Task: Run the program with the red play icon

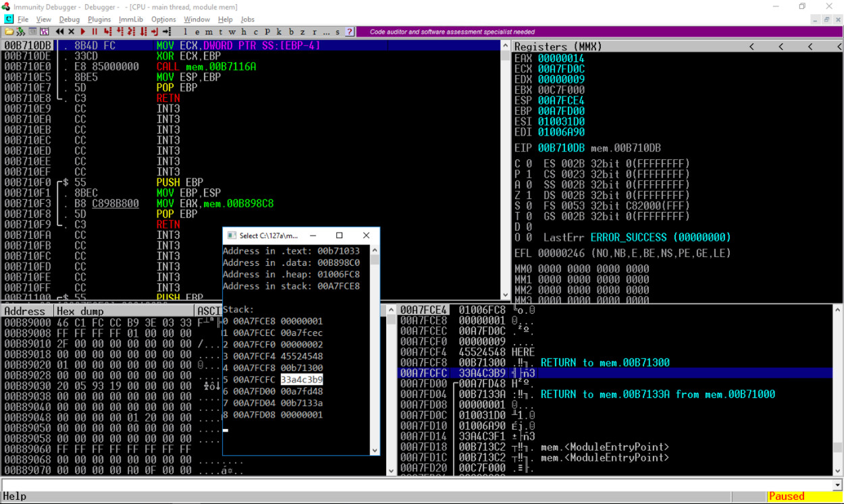Action: (x=83, y=32)
